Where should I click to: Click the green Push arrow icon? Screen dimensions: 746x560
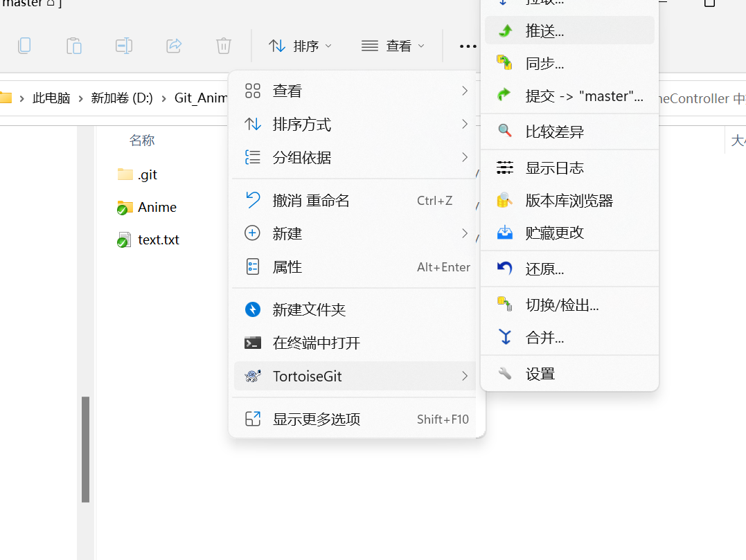pos(505,31)
